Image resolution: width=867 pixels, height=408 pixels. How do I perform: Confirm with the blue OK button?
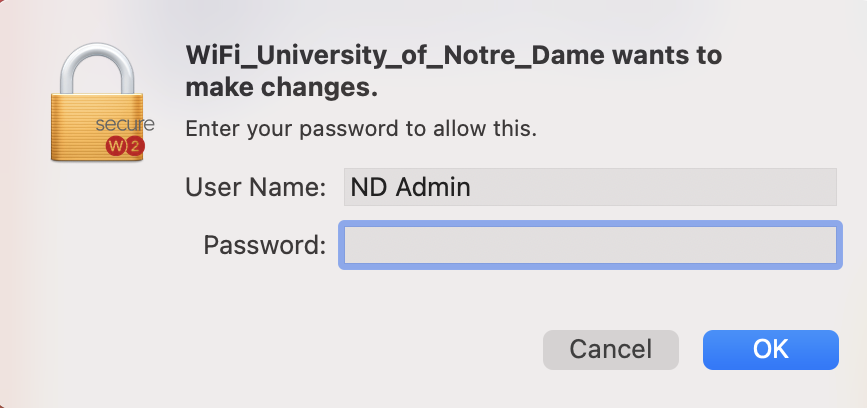(771, 349)
